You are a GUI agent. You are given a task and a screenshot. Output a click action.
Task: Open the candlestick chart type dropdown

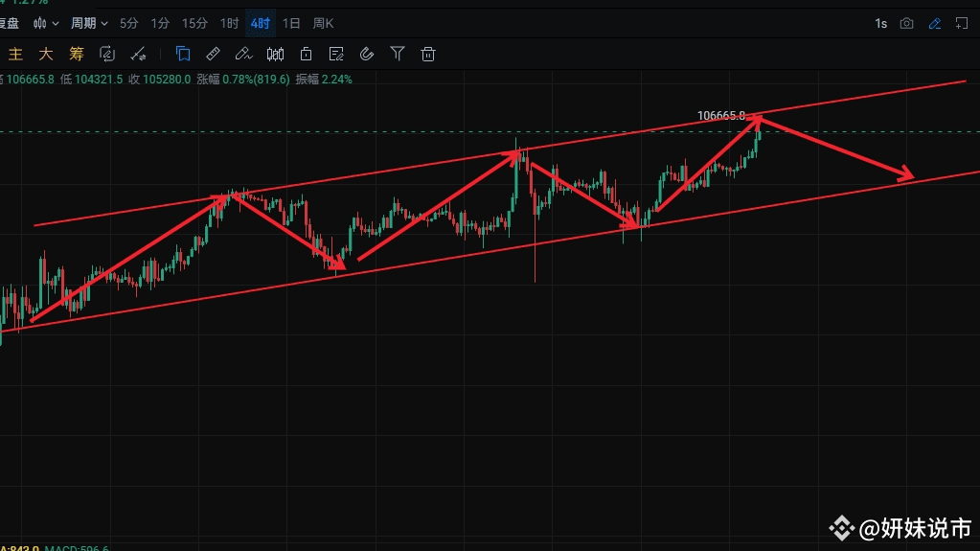pos(46,24)
